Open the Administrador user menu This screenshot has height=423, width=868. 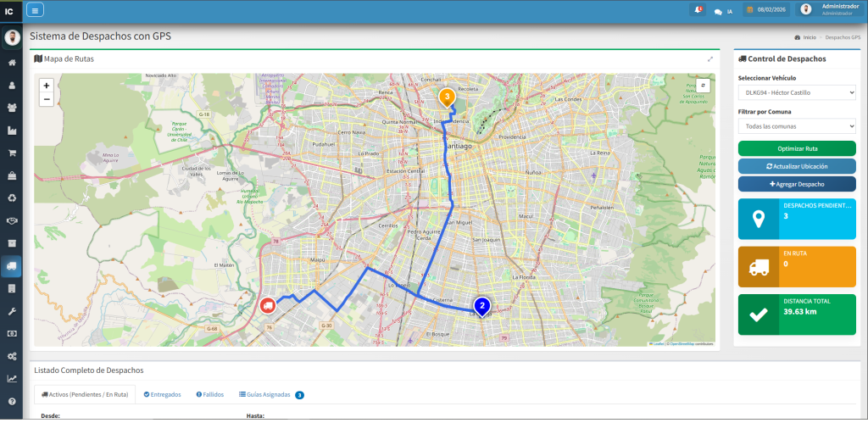pyautogui.click(x=829, y=10)
